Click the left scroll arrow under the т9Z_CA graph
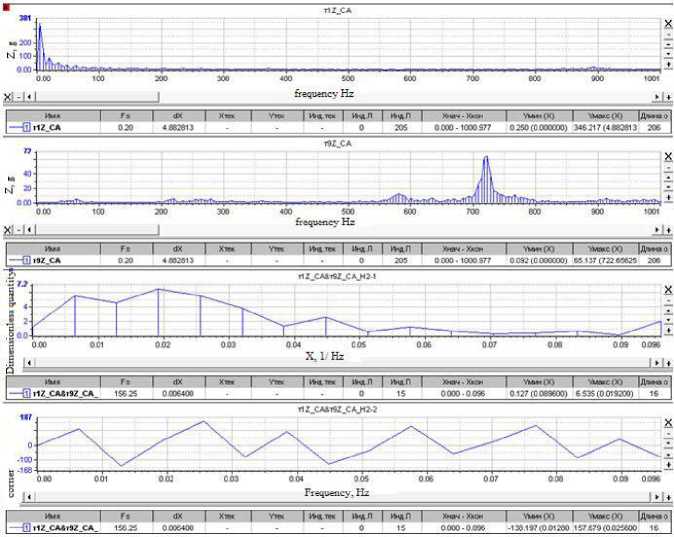674x537 pixels. click(29, 230)
